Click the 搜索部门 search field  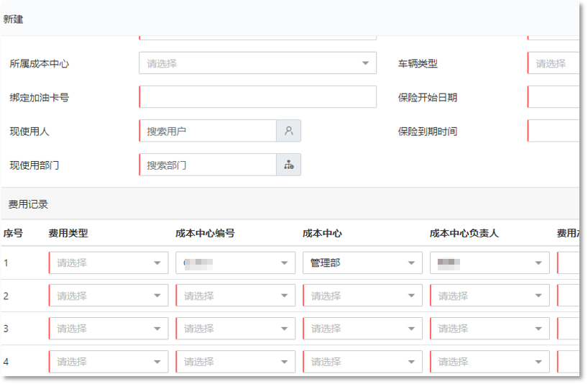(208, 165)
